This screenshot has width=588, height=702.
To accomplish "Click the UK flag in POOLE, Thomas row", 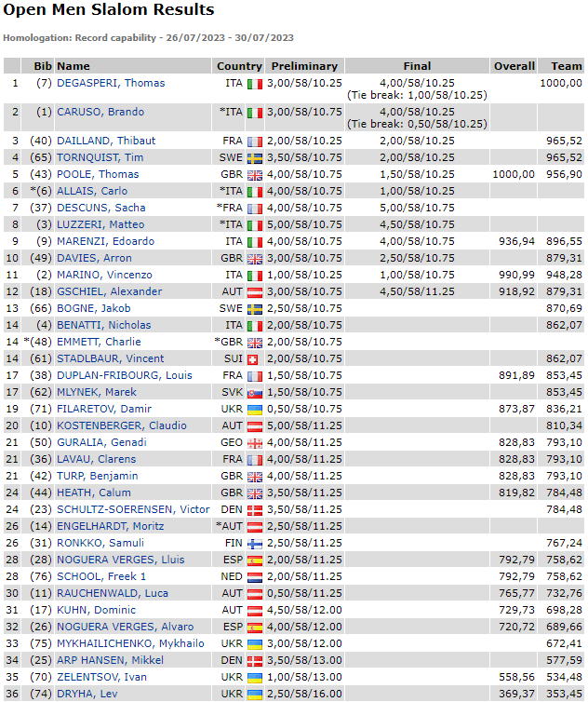I will click(x=255, y=175).
